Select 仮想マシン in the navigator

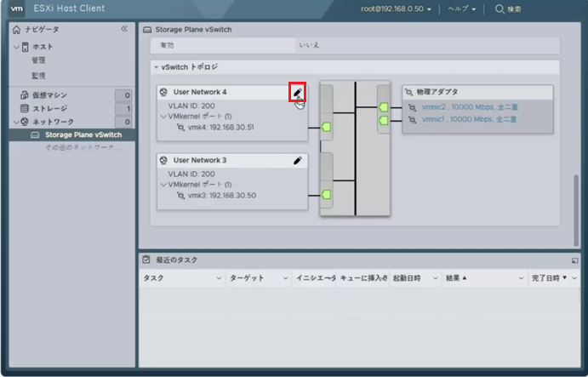pyautogui.click(x=49, y=95)
